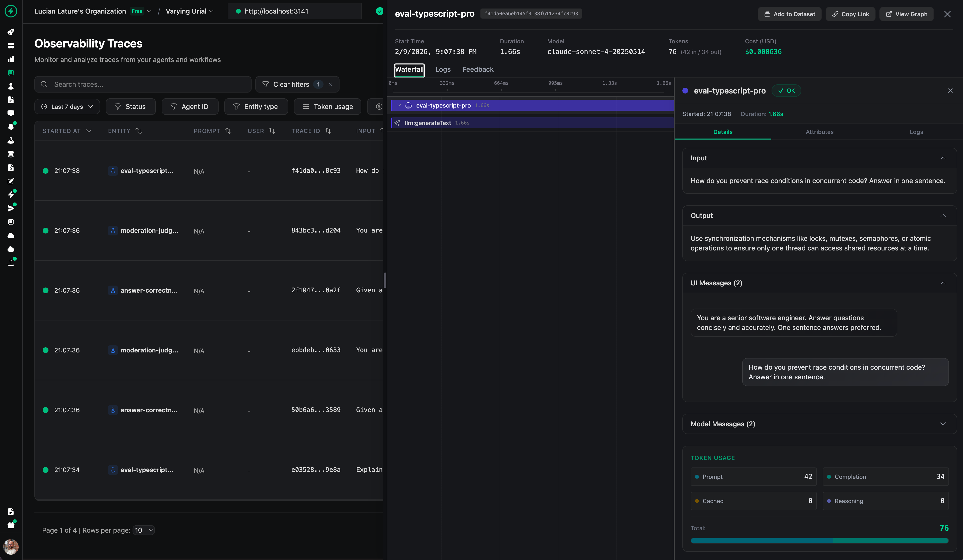The image size is (963, 560).
Task: Collapse the Output section
Action: tap(943, 215)
